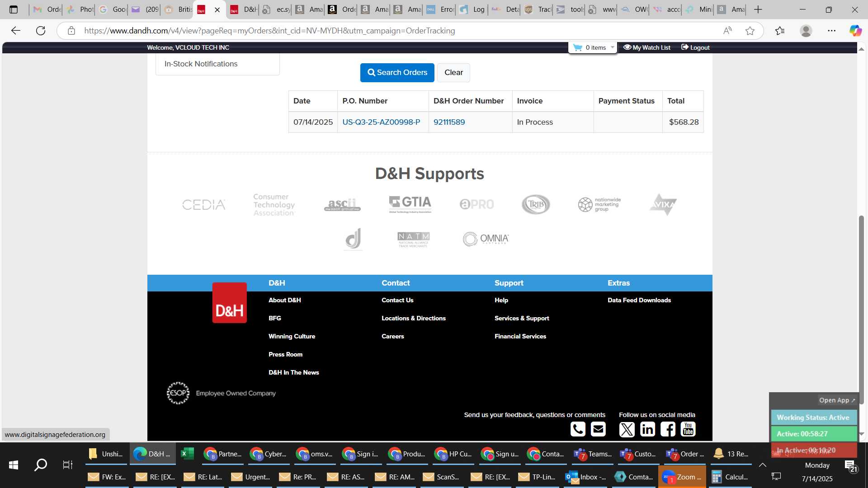Click the email envelope icon
Viewport: 868px width, 488px height.
[598, 429]
